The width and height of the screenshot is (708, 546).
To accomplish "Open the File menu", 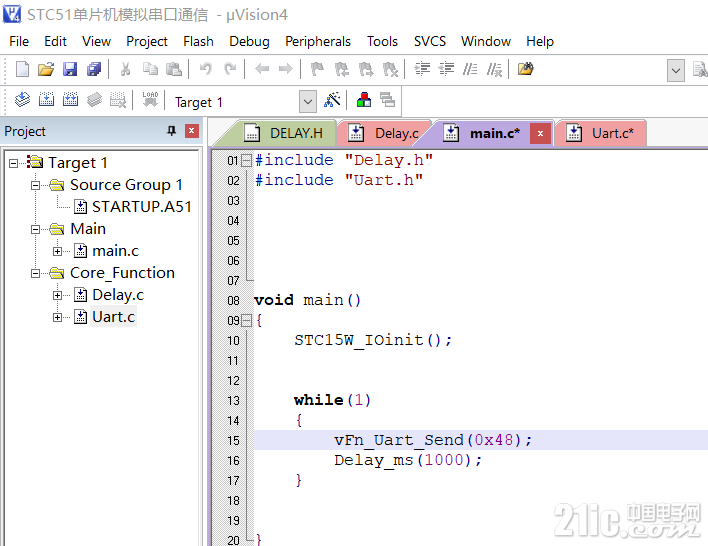I will coord(19,42).
